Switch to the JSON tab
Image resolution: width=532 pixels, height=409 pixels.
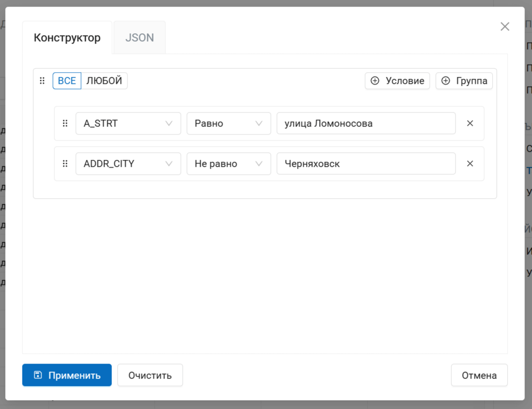point(139,38)
